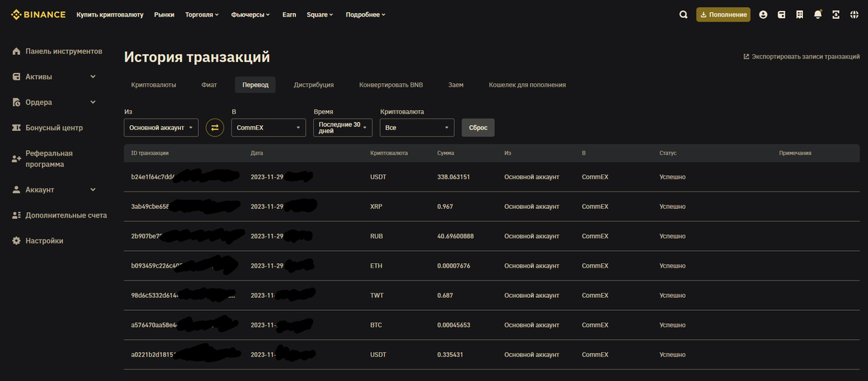Click the Бонусный центр sidebar icon
868x381 pixels.
point(17,128)
